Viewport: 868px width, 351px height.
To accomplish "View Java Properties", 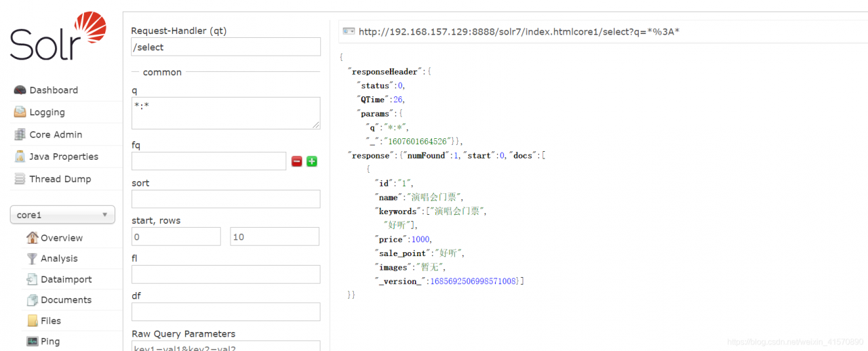I will [64, 157].
